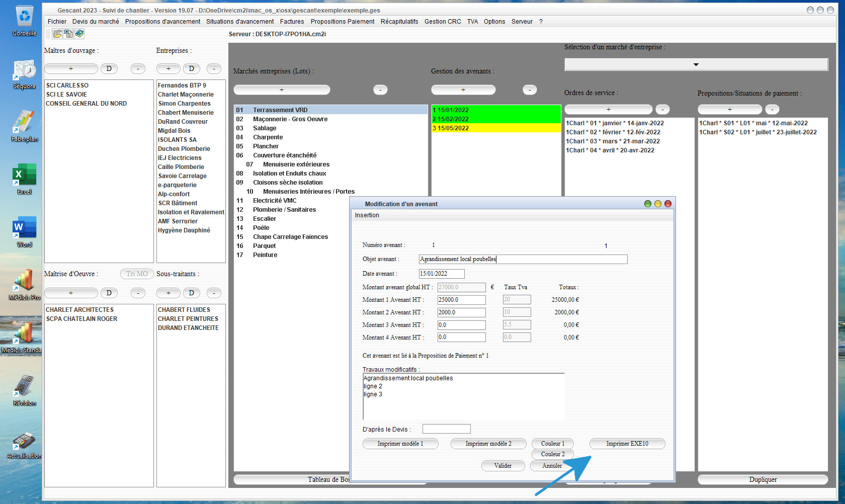Open Révision desktop shortcut
The width and height of the screenshot is (845, 504).
[24, 390]
